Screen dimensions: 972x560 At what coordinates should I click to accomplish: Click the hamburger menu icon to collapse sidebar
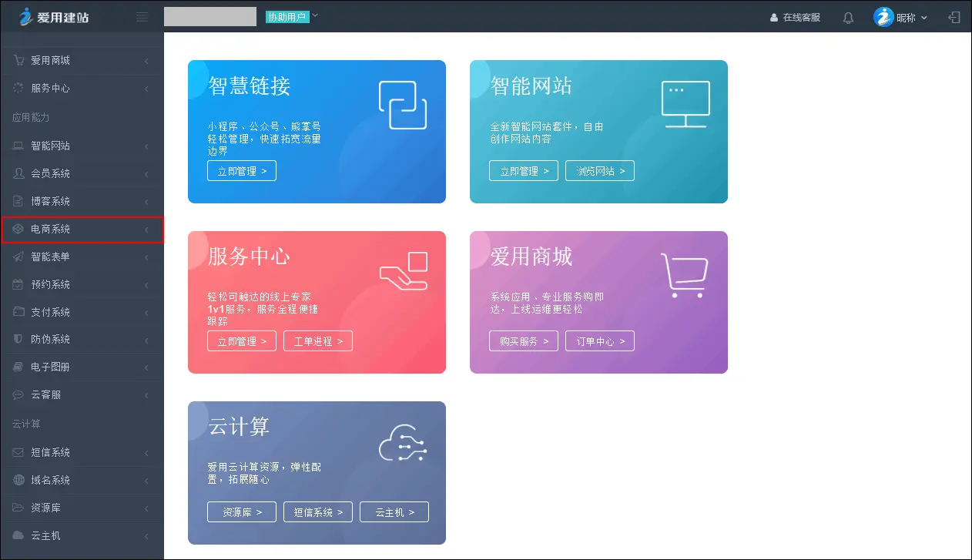(x=142, y=17)
